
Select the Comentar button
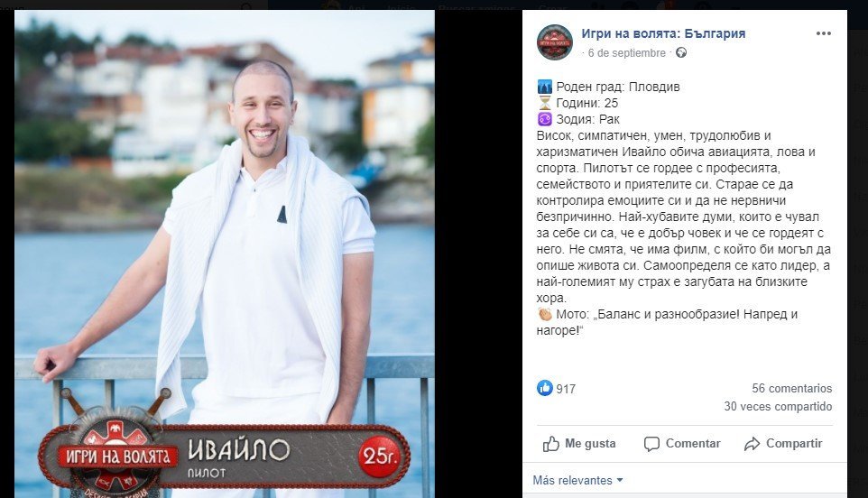tap(682, 444)
